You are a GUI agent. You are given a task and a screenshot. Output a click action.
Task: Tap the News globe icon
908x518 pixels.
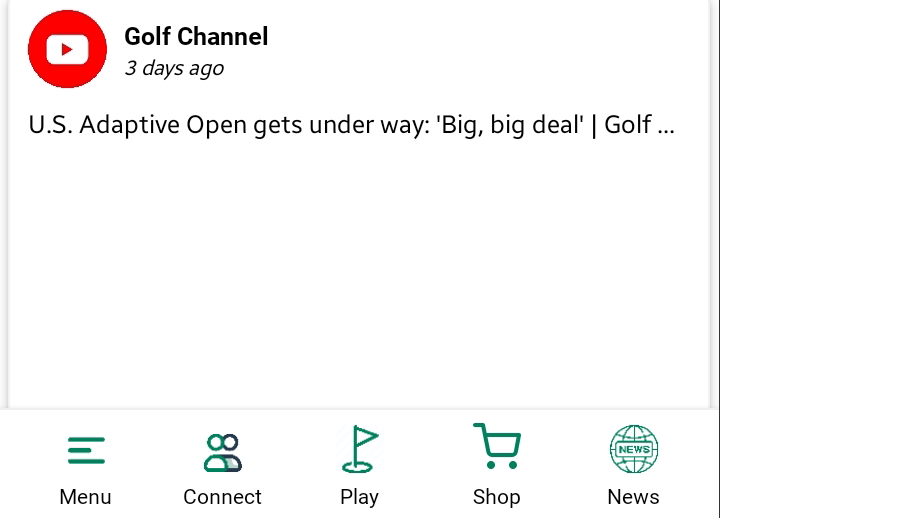tap(633, 449)
